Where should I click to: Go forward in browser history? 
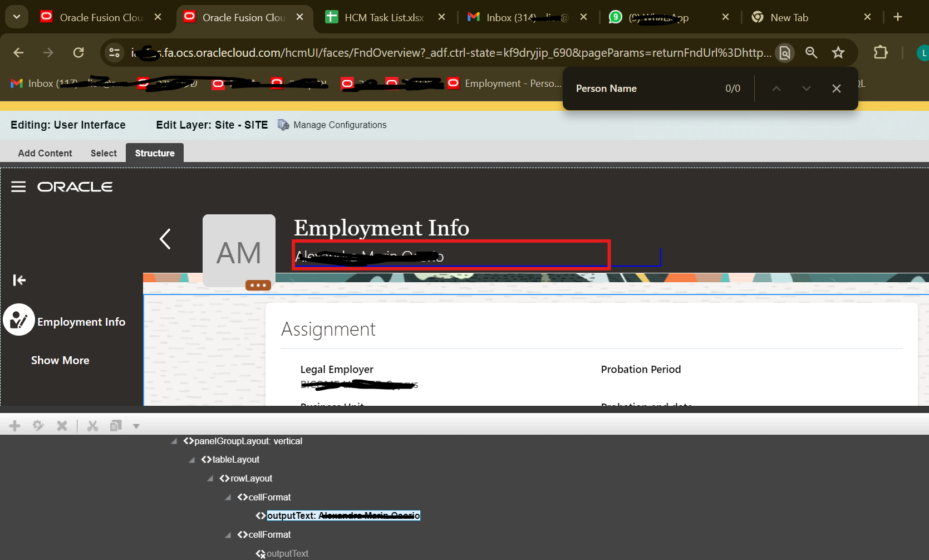(48, 52)
